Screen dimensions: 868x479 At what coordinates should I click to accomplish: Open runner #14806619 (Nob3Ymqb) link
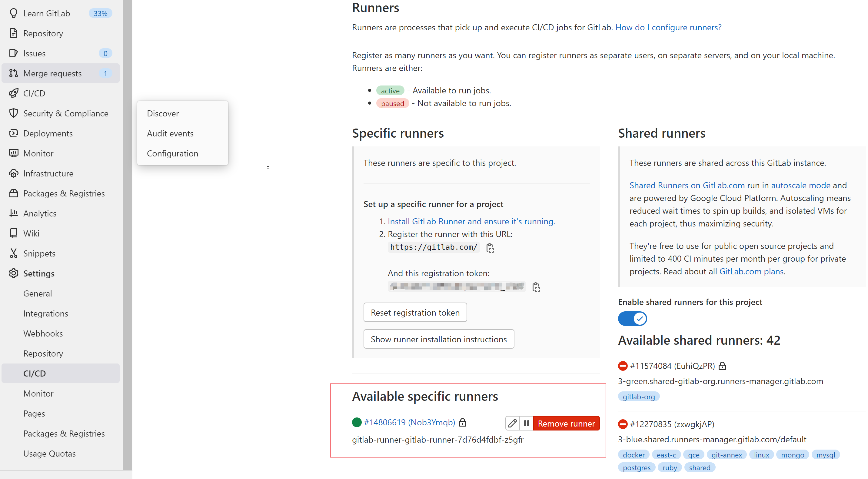(x=409, y=422)
